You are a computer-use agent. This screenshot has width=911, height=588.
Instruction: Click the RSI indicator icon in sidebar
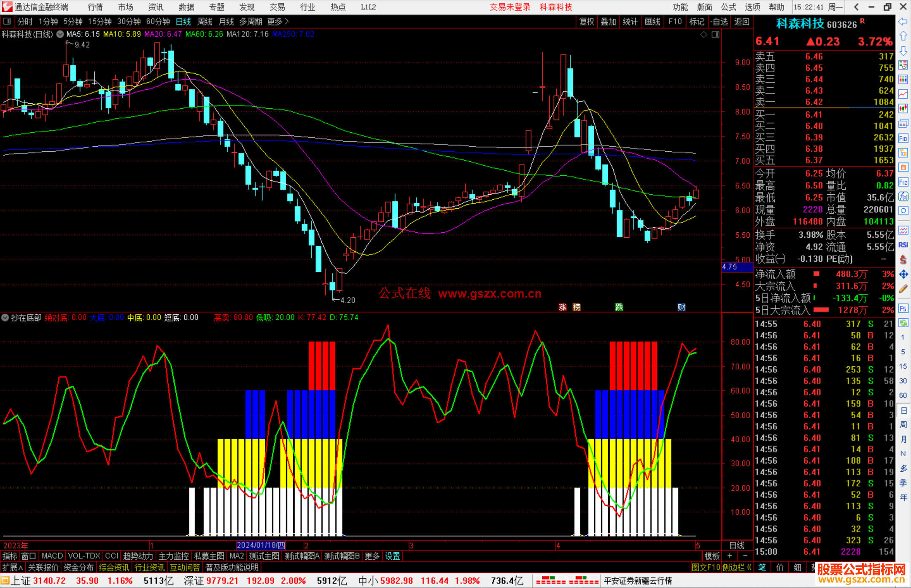pyautogui.click(x=903, y=245)
